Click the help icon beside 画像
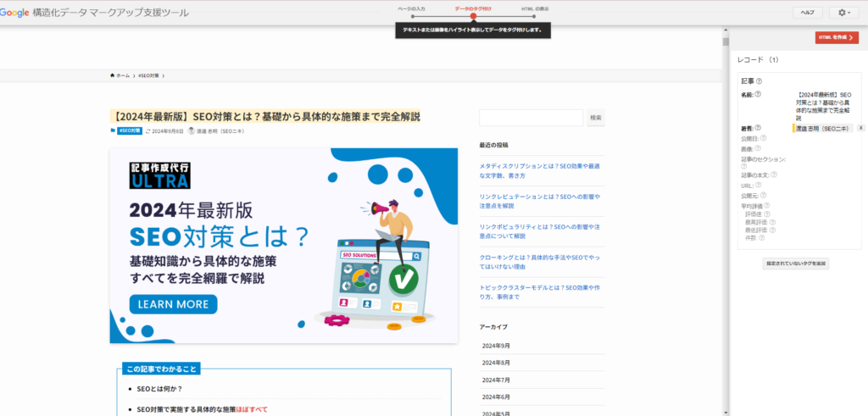 click(758, 148)
